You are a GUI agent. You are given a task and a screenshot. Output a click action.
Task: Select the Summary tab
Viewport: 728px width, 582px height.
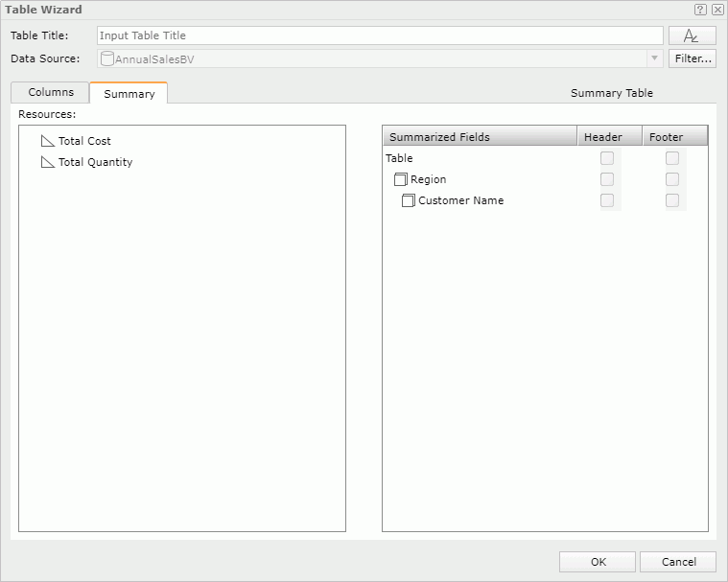[129, 94]
